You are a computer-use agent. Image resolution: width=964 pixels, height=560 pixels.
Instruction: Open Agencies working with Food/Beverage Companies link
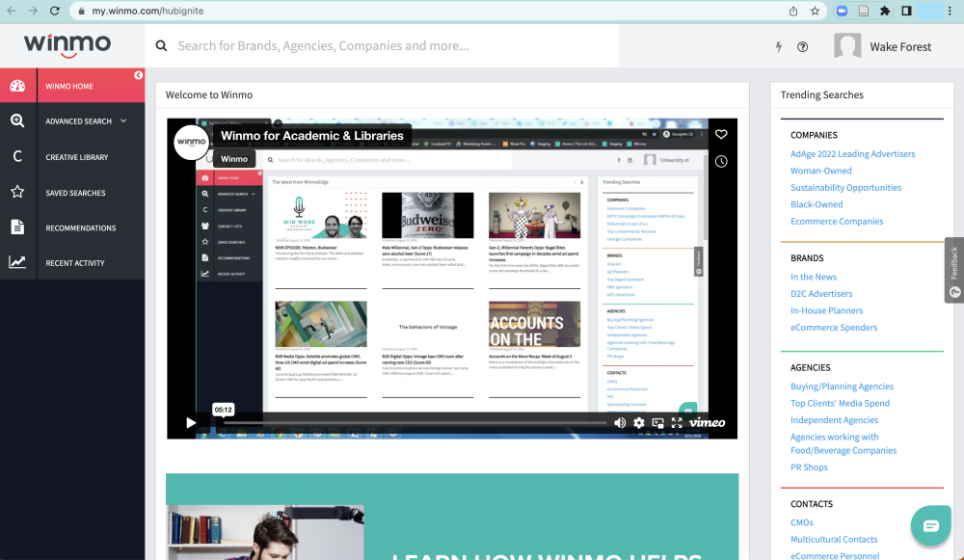[843, 443]
